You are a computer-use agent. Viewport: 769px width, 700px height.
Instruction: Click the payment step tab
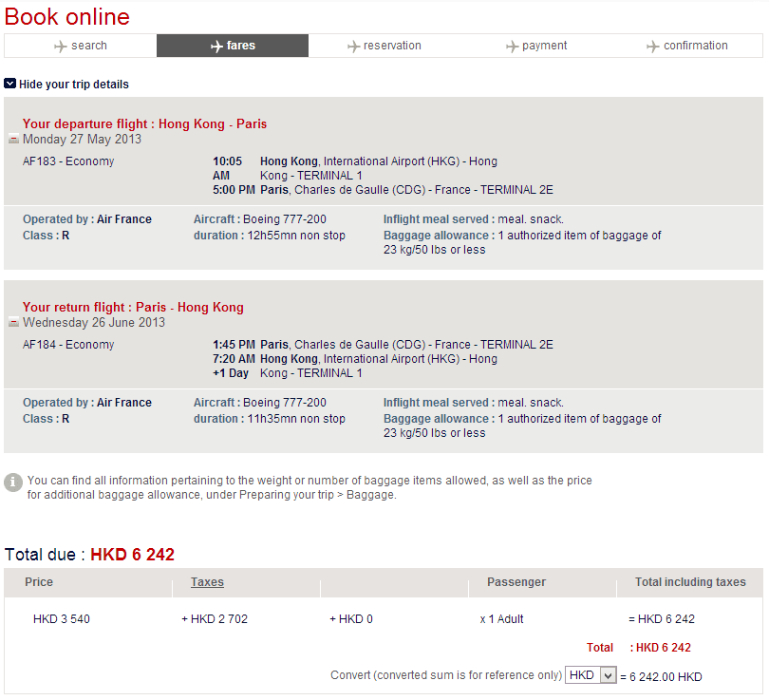click(x=536, y=46)
